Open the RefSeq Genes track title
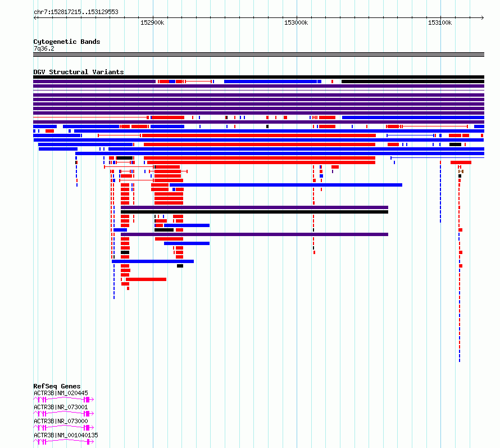 [57, 386]
